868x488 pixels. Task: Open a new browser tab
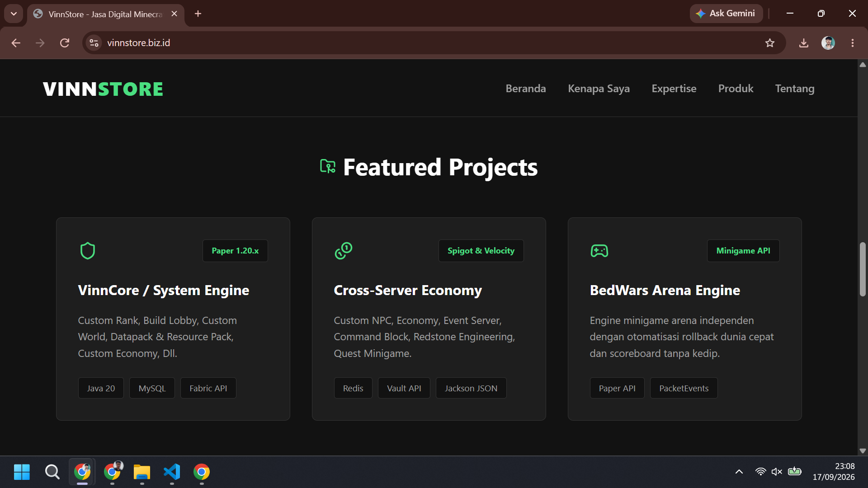point(198,14)
